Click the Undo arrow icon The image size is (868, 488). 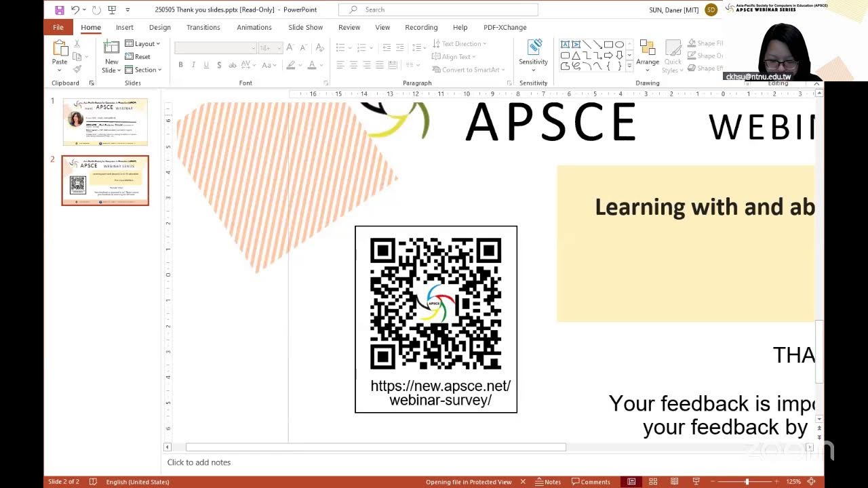click(75, 10)
